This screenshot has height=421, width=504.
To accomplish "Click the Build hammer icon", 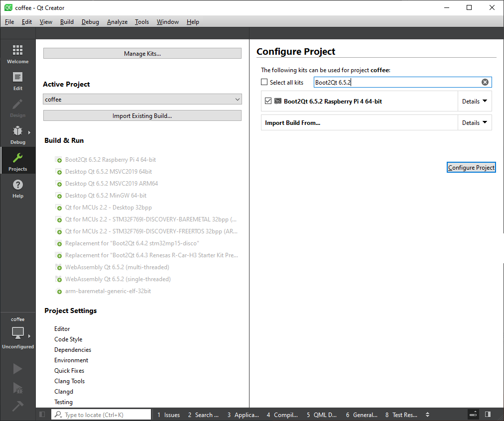I will point(17,406).
